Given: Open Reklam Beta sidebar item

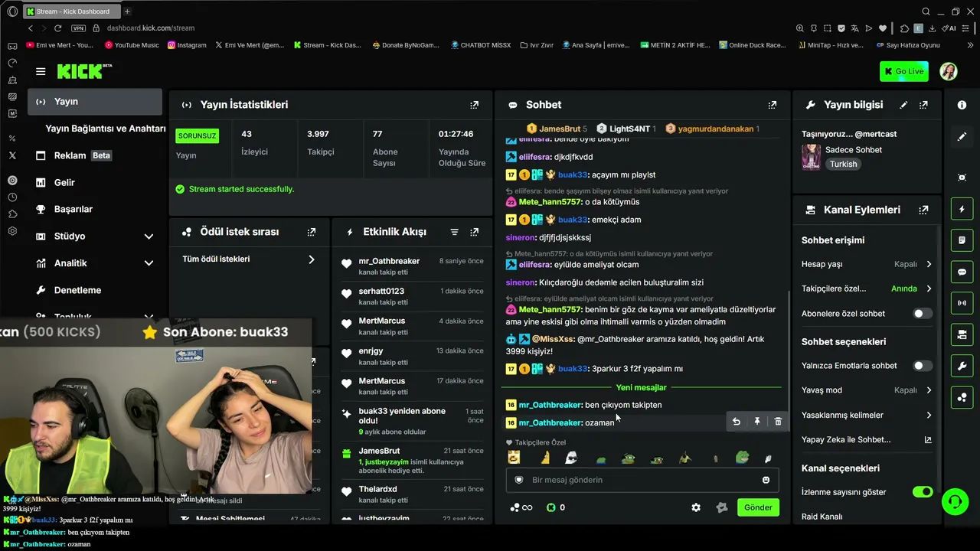Looking at the screenshot, I should point(95,155).
